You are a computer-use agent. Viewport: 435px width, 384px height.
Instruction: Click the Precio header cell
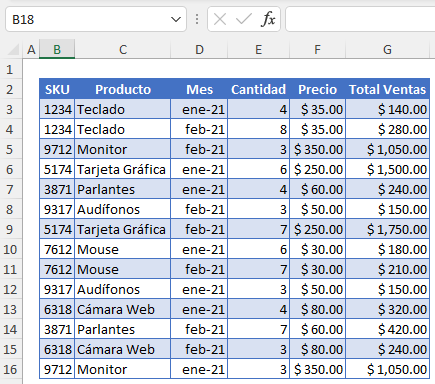(x=317, y=89)
